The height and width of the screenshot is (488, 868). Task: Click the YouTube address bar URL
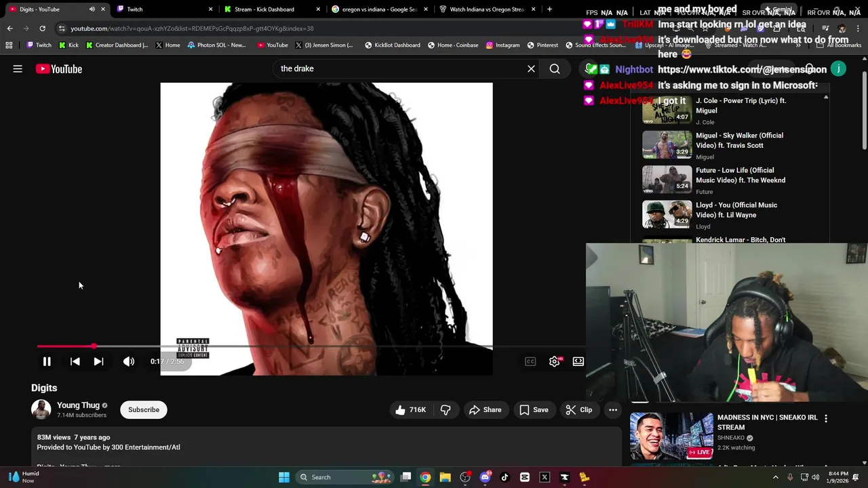point(192,28)
